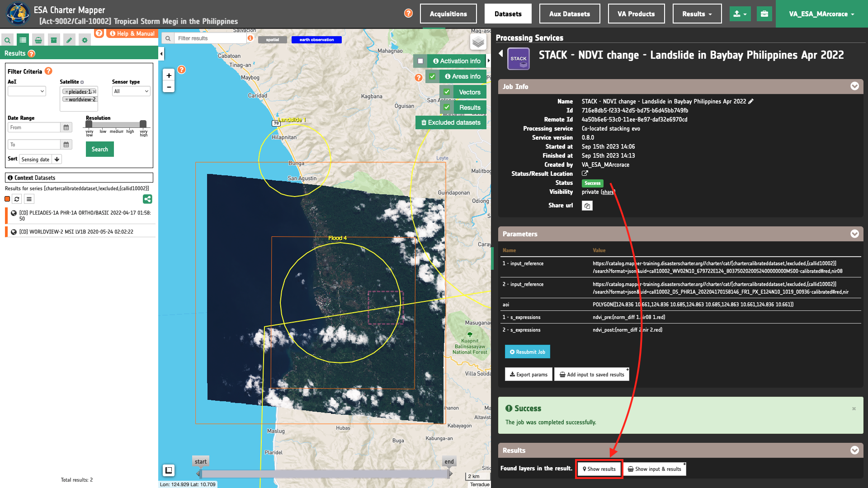Zoom in on the map

169,75
